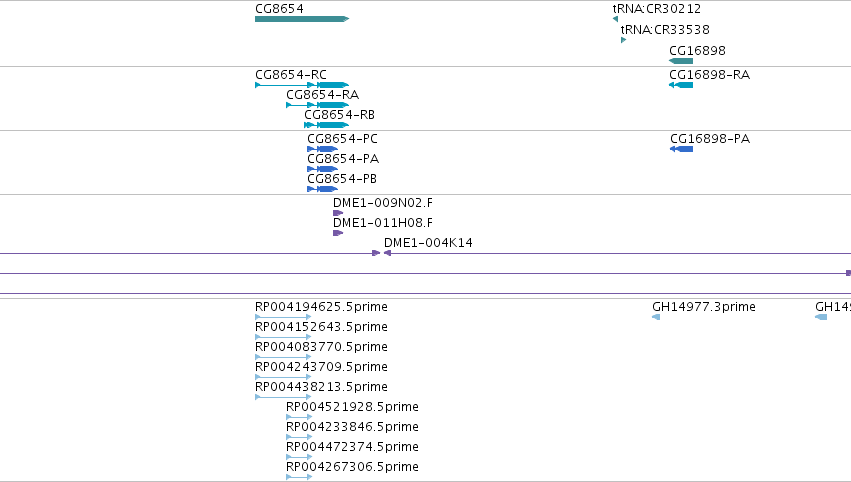Select the CG16898-PA protein glyph
Viewport: 851px width, 482px height.
click(682, 149)
